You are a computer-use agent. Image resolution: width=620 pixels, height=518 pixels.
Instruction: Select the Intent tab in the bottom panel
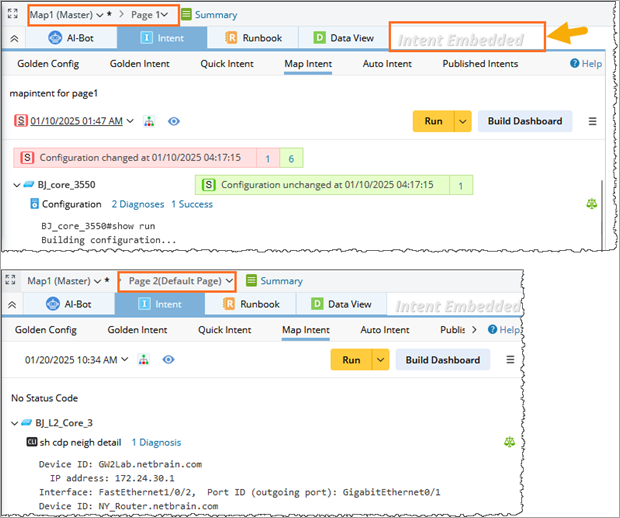pyautogui.click(x=160, y=304)
